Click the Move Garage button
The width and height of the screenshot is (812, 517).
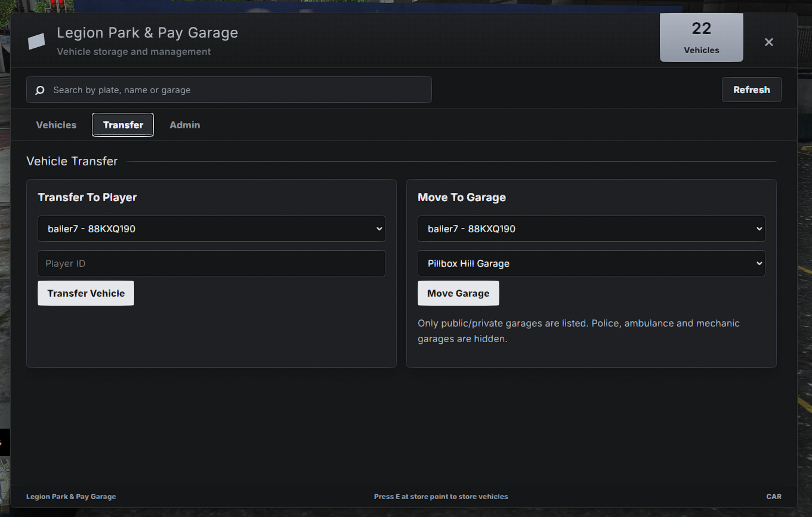458,293
